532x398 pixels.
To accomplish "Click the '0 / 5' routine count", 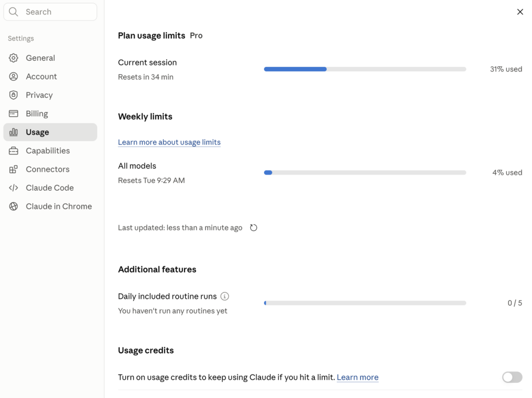I will click(x=515, y=303).
